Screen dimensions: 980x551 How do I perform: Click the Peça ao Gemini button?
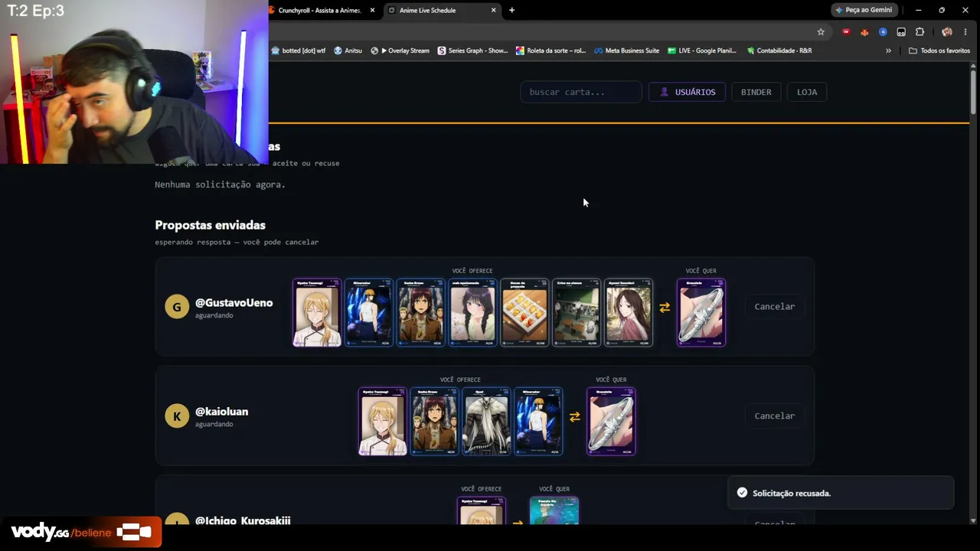pos(864,10)
